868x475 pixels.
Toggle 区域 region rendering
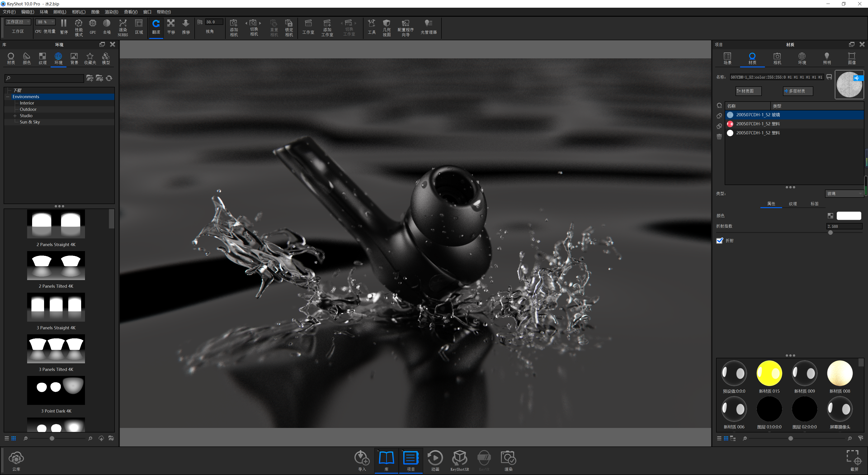point(139,27)
